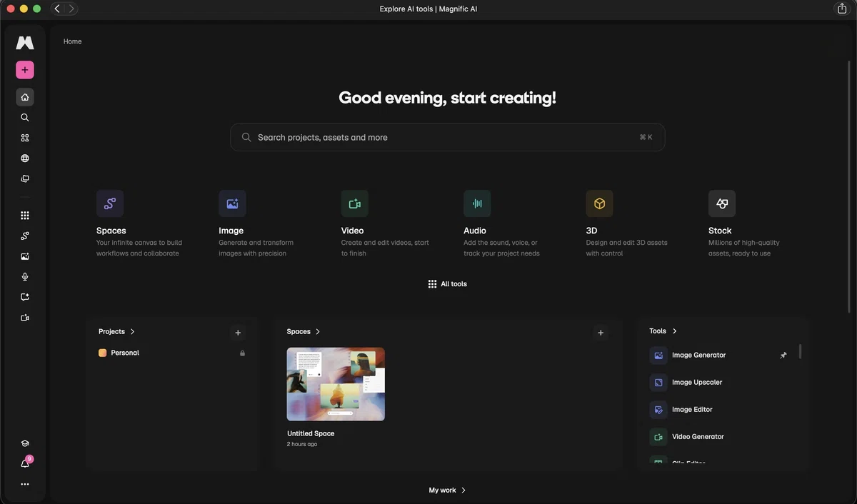Unpin the Image Generator tool
Screen dimensions: 857x504
783,356
